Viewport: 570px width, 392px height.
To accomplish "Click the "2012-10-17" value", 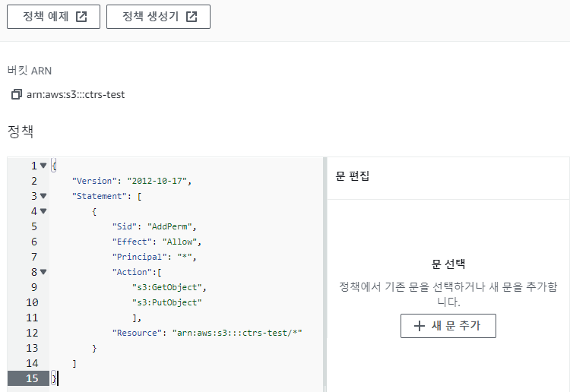I will point(157,181).
